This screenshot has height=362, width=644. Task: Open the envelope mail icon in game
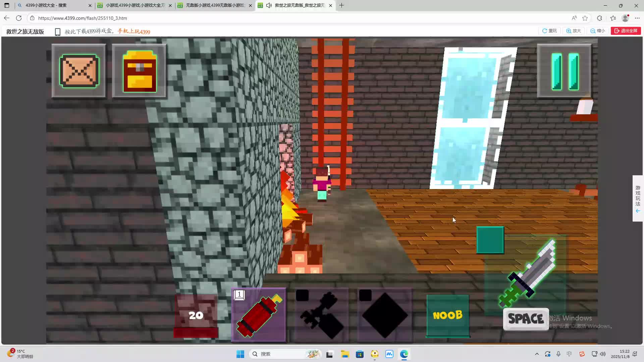tap(79, 71)
